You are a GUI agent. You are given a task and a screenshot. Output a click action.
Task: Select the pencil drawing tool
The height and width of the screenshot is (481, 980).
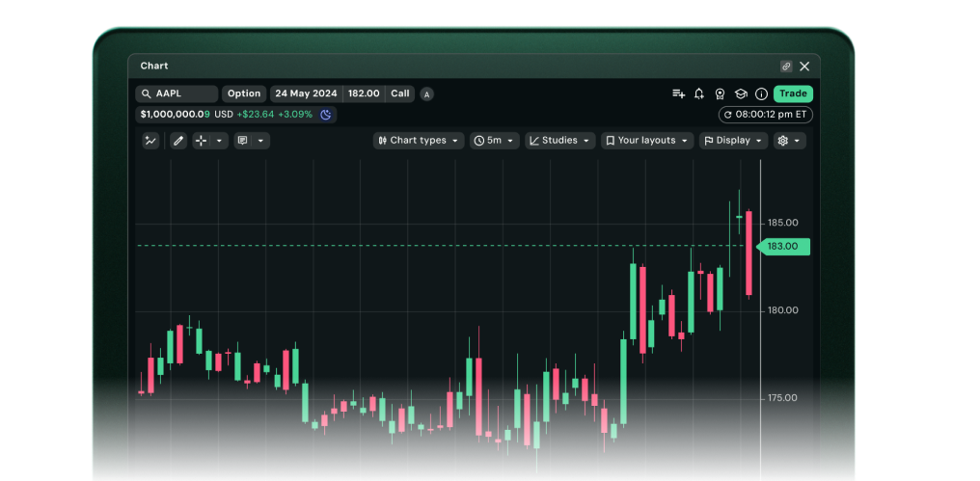coord(178,141)
